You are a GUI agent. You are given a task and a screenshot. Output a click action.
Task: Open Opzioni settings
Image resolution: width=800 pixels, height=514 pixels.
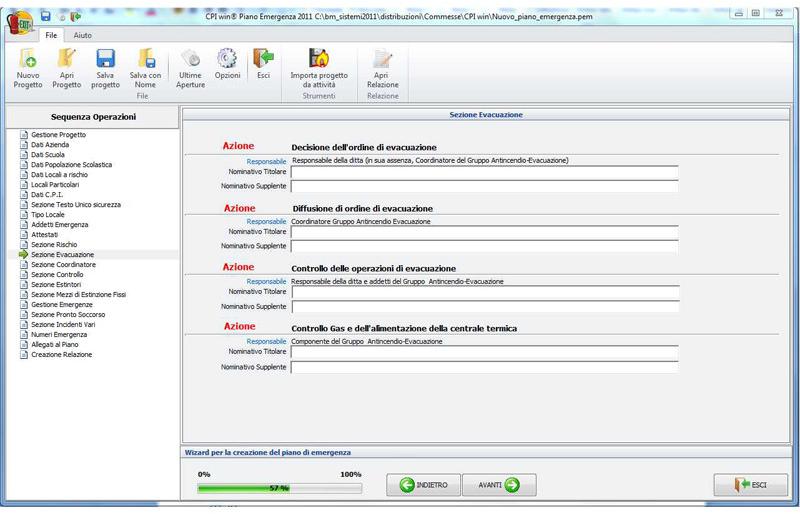point(227,62)
